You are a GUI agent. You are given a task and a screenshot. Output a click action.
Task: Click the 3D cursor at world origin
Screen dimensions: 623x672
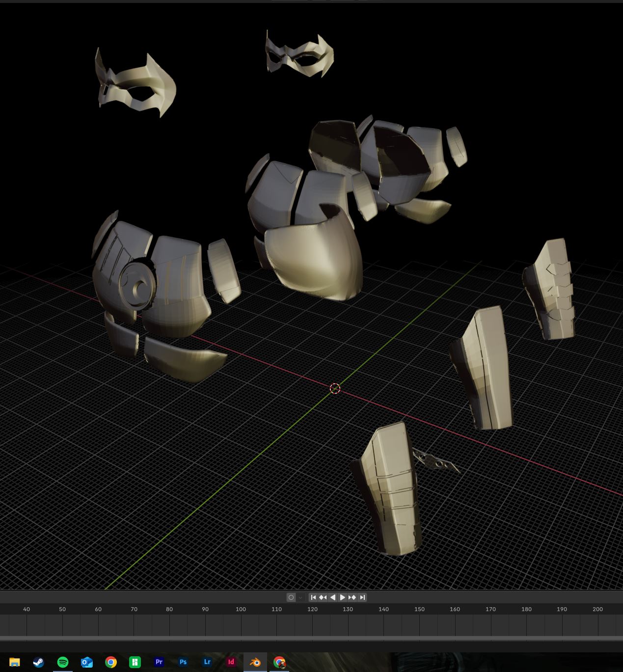tap(335, 388)
